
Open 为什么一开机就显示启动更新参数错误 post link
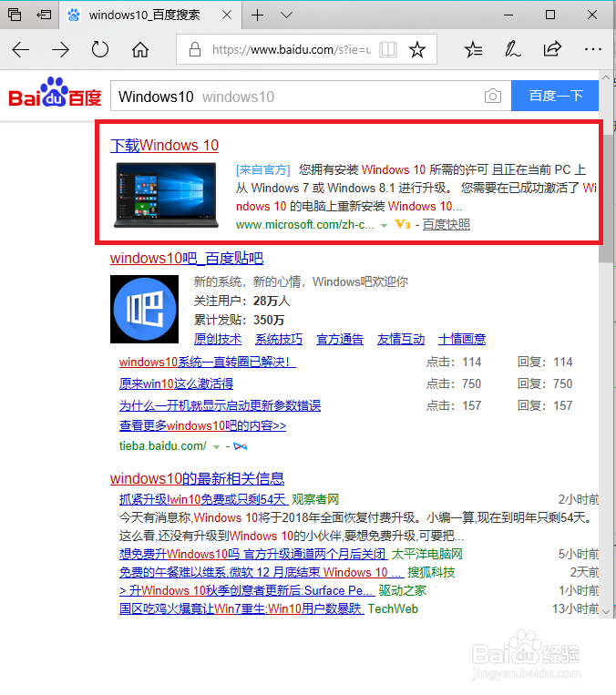point(220,405)
